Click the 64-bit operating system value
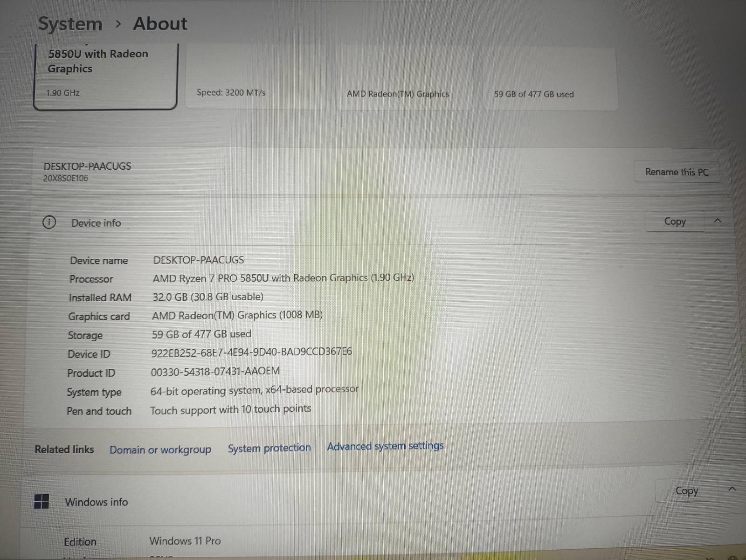 pyautogui.click(x=255, y=390)
